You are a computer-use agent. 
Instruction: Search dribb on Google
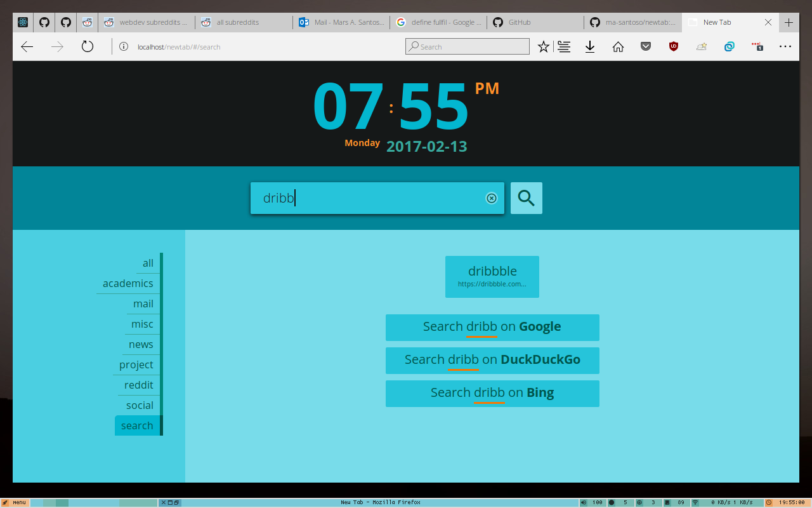click(x=492, y=328)
